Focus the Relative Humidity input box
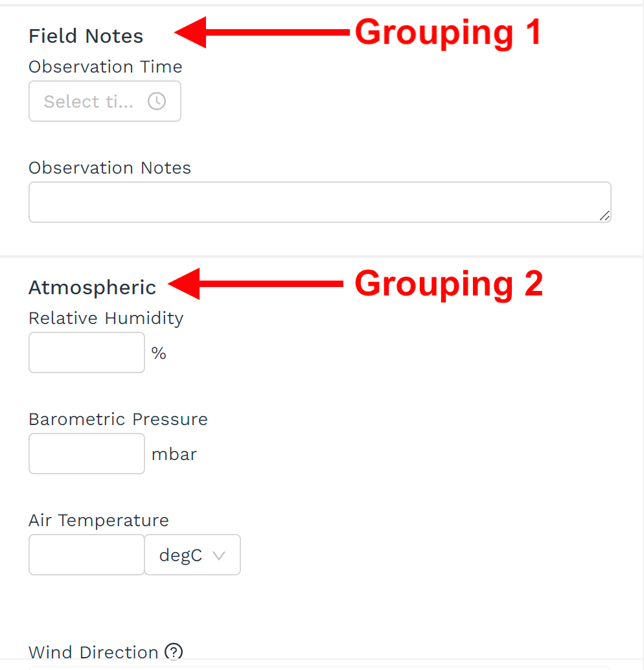The height and width of the screenshot is (670, 644). click(x=86, y=352)
